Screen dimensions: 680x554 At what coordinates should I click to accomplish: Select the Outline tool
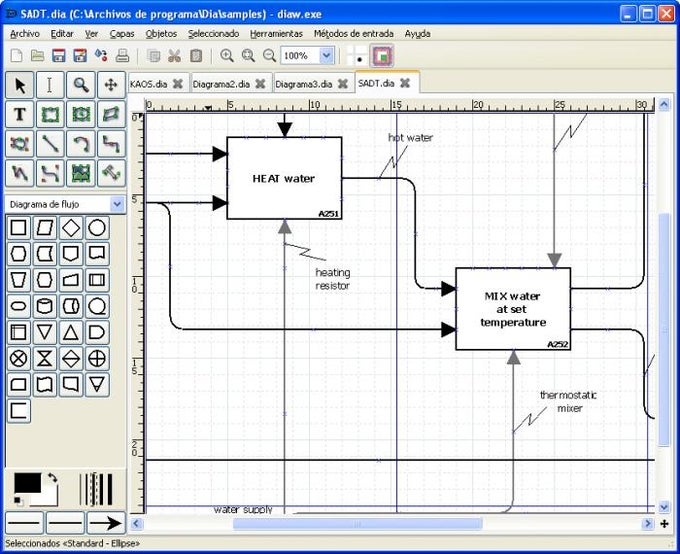[x=111, y=174]
